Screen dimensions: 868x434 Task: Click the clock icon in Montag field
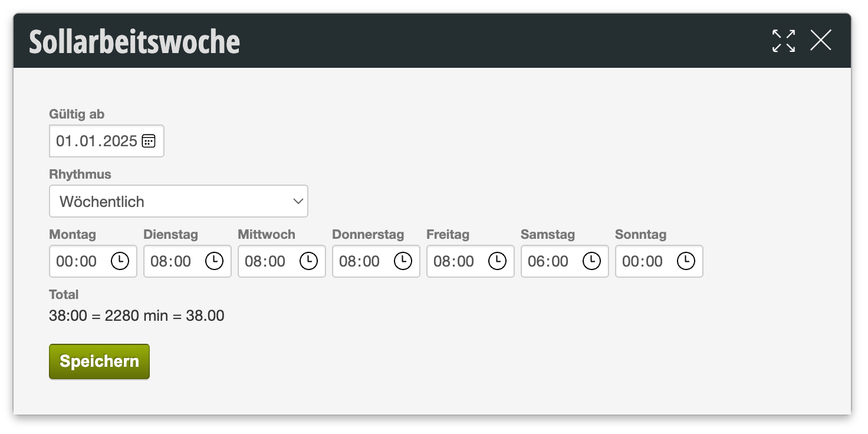120,261
